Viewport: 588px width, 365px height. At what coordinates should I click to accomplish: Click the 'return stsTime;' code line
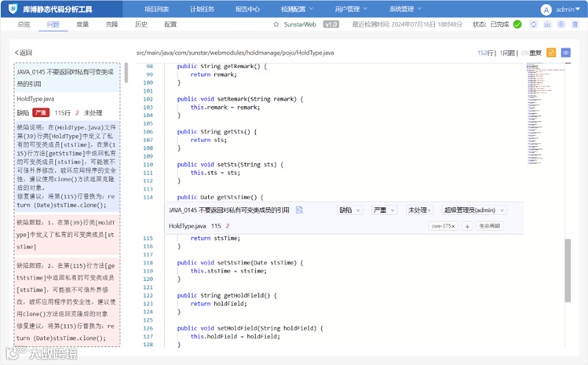(215, 238)
